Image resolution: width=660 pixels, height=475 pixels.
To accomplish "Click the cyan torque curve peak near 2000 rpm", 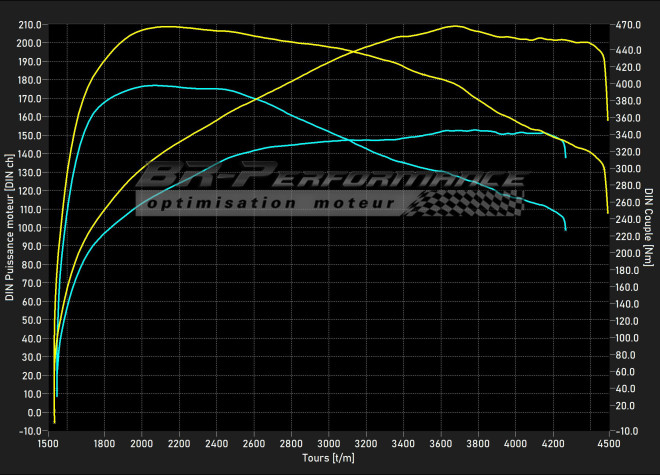I will coord(150,85).
